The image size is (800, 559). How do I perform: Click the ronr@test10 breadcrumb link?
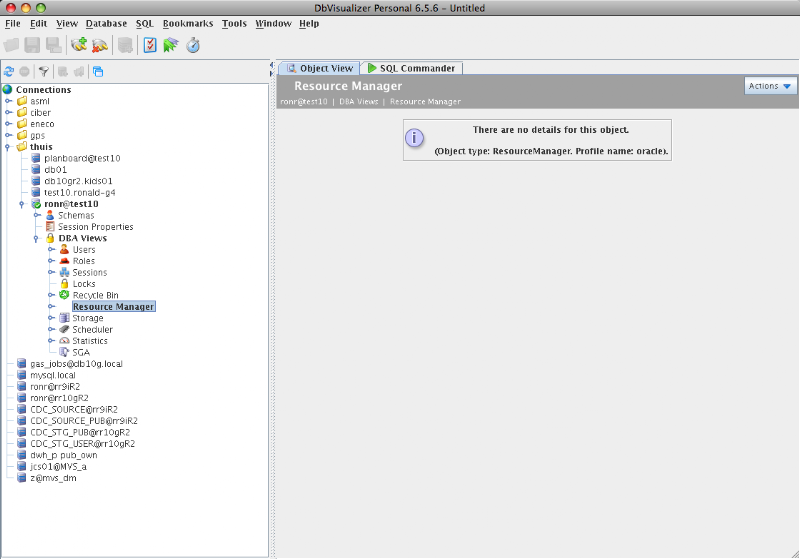pos(304,101)
